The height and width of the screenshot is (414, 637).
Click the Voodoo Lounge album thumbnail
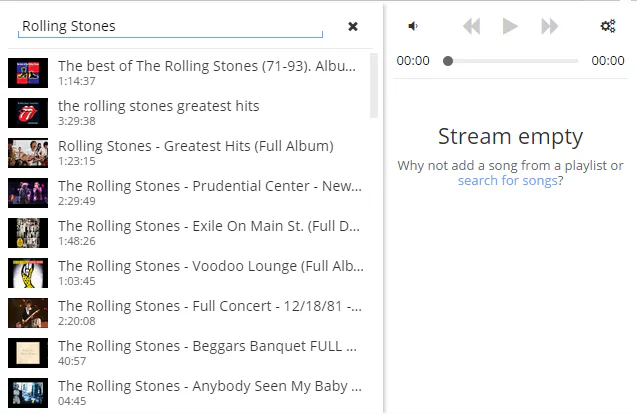[28, 273]
